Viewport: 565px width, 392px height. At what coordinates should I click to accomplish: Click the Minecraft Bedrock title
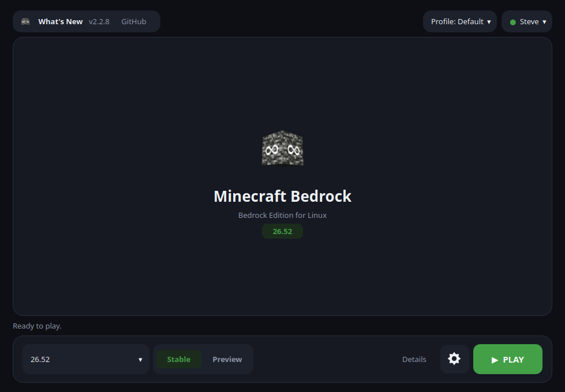pos(283,196)
